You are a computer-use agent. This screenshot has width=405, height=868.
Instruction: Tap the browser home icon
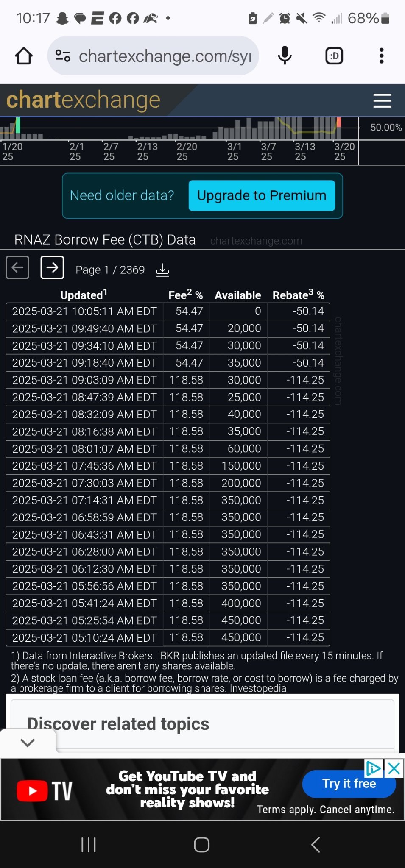pos(24,56)
